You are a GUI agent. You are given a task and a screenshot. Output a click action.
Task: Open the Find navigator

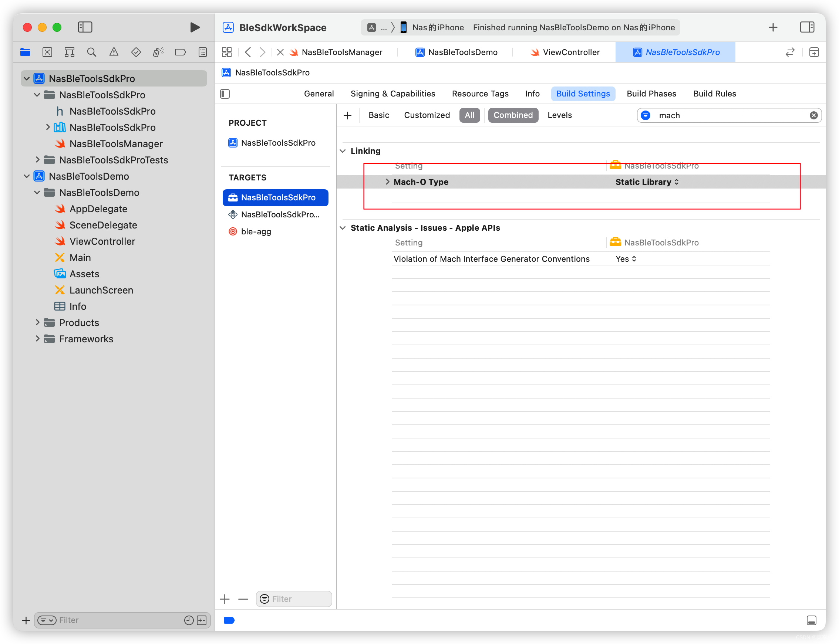pyautogui.click(x=92, y=52)
